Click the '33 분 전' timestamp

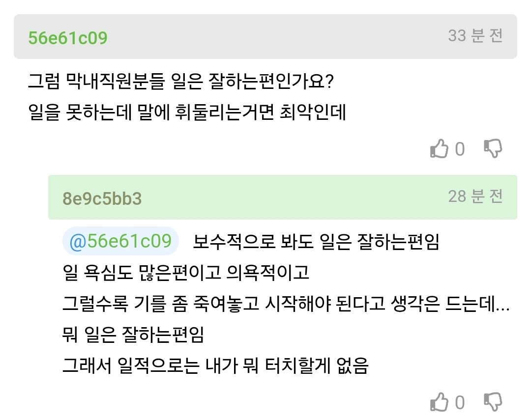(x=475, y=36)
